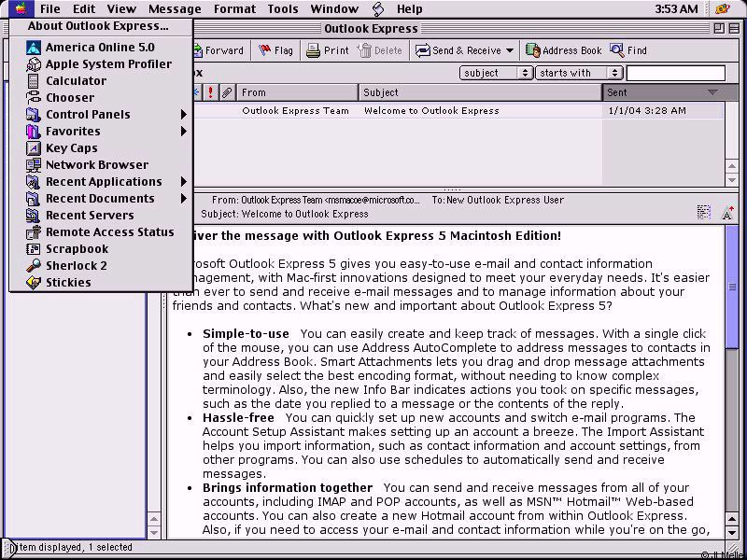Click the menu bar clock
Image resolution: width=747 pixels, height=560 pixels.
coord(676,8)
